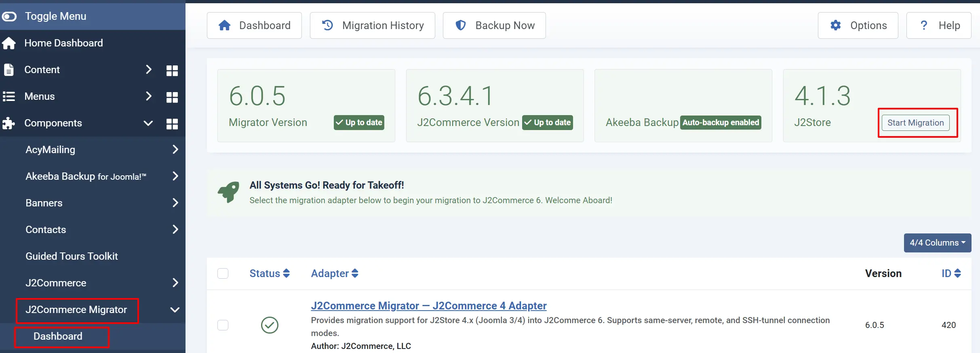Select Banners in Components menu

pos(44,203)
